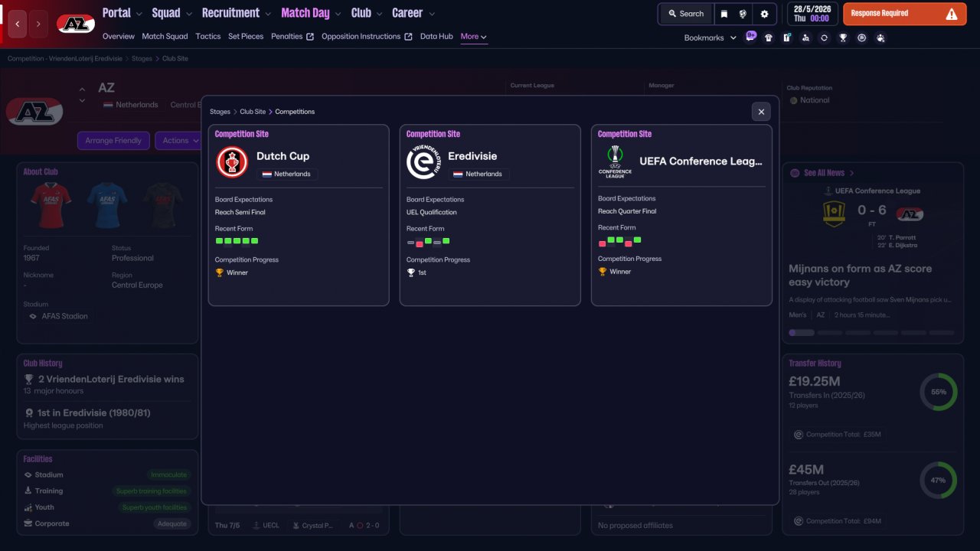
Task: Click the Netherlands chip on the Eredivisie card
Action: [479, 174]
